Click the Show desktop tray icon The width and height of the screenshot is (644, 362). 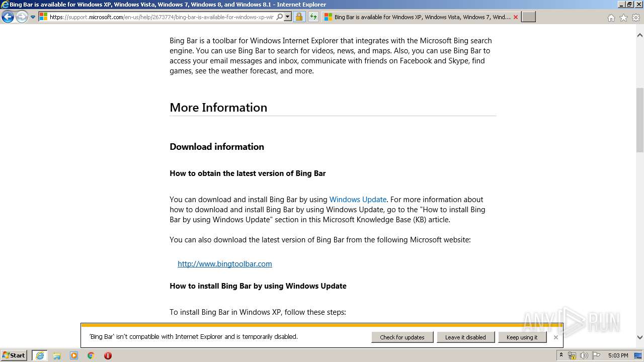[638, 355]
